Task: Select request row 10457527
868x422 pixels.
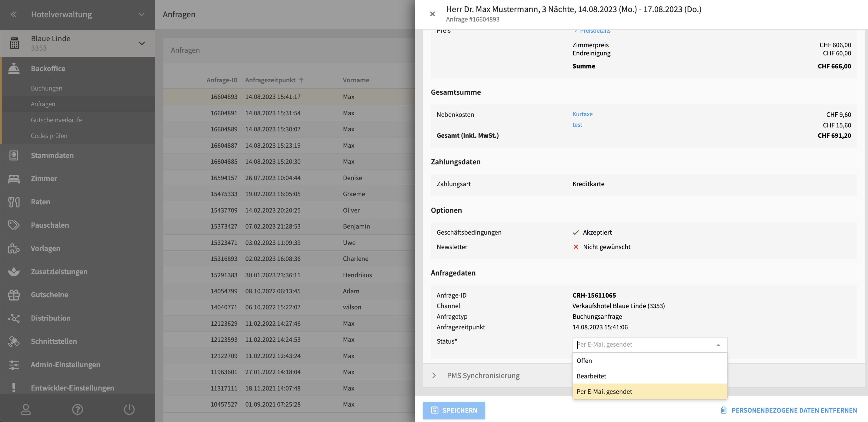Action: tap(289, 404)
